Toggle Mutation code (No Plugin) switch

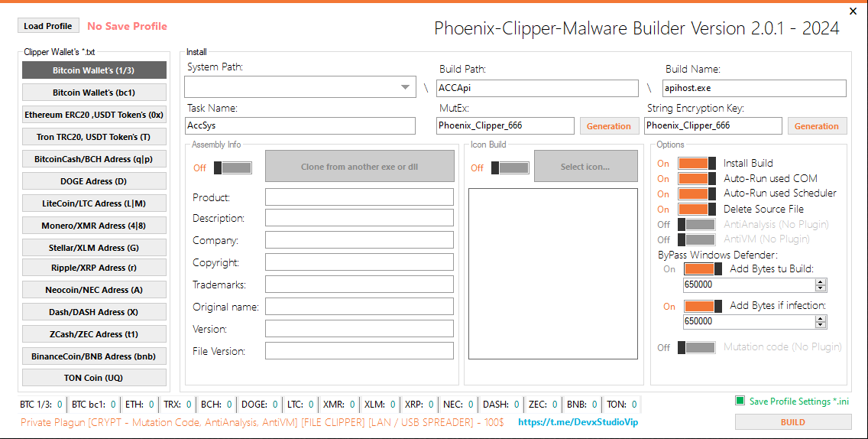pyautogui.click(x=696, y=347)
